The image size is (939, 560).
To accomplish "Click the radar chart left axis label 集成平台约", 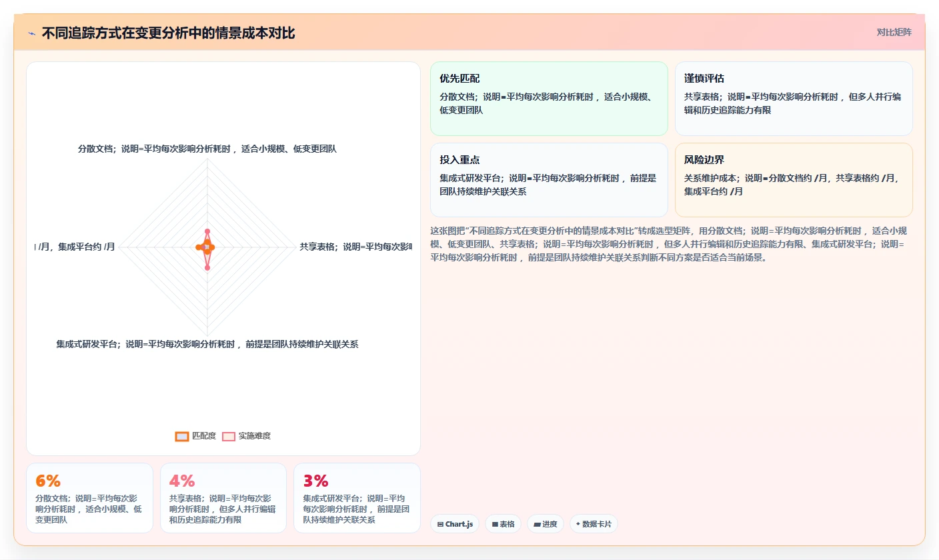I will [75, 247].
